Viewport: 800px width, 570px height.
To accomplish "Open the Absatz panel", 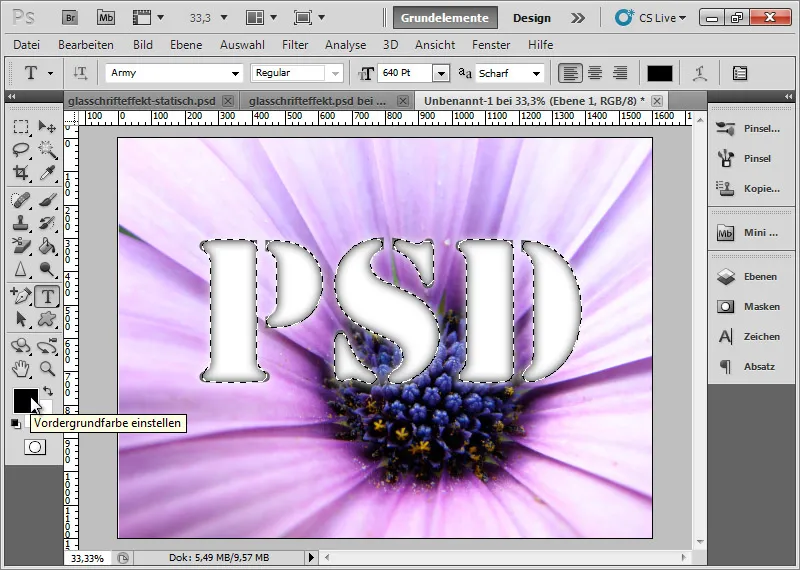I will (748, 366).
